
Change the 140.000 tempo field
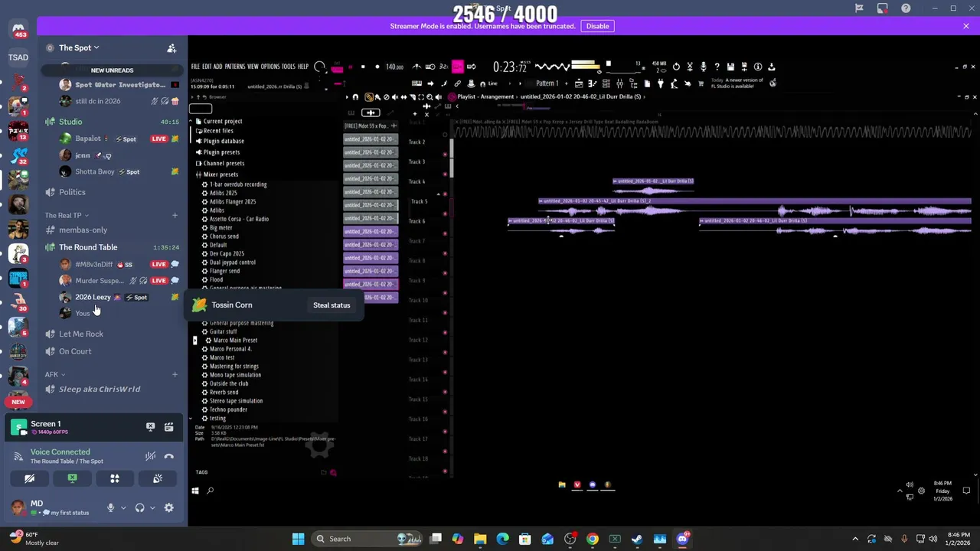coord(394,67)
